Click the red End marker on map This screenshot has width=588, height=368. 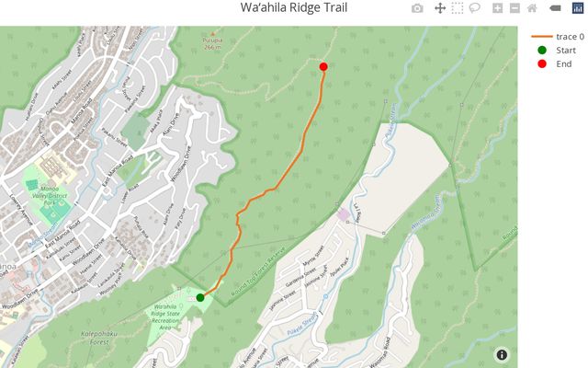[x=323, y=67]
